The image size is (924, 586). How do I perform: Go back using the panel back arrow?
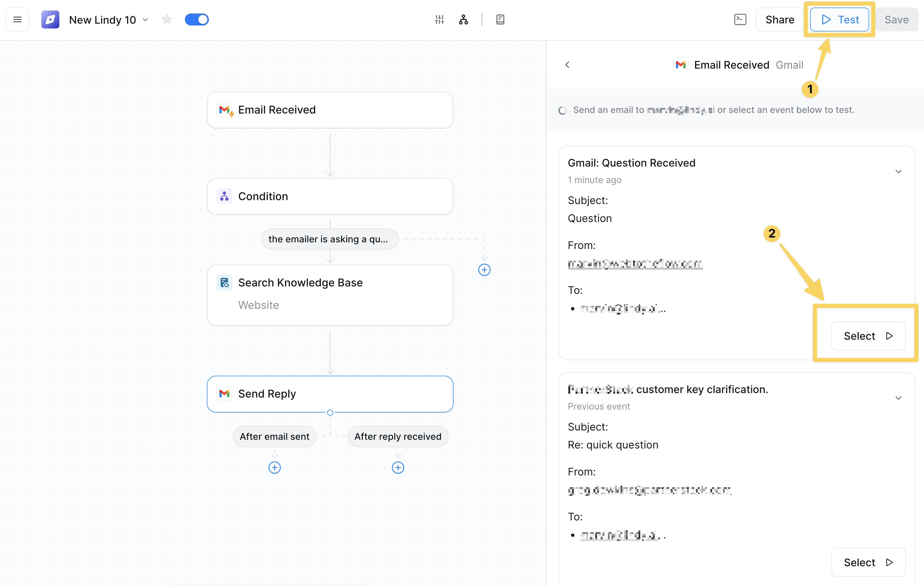[567, 64]
